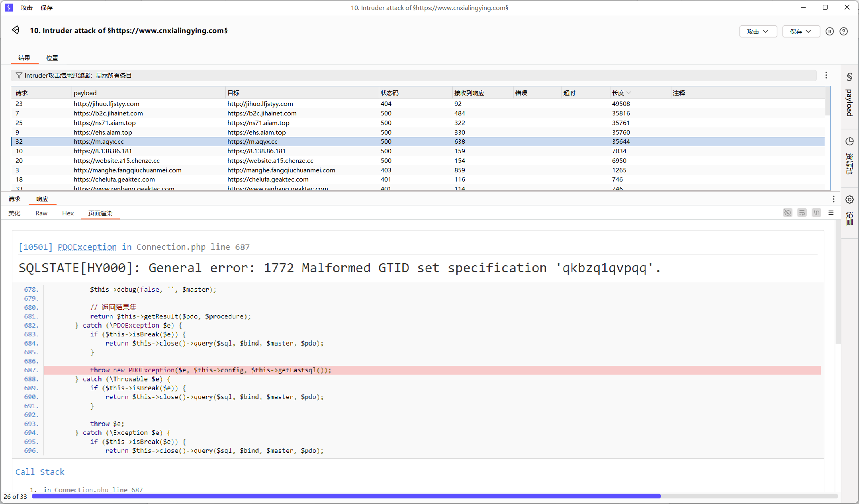Screen dimensions: 859x504
Task: Toggle line wrap icon in response viewer
Action: click(802, 213)
